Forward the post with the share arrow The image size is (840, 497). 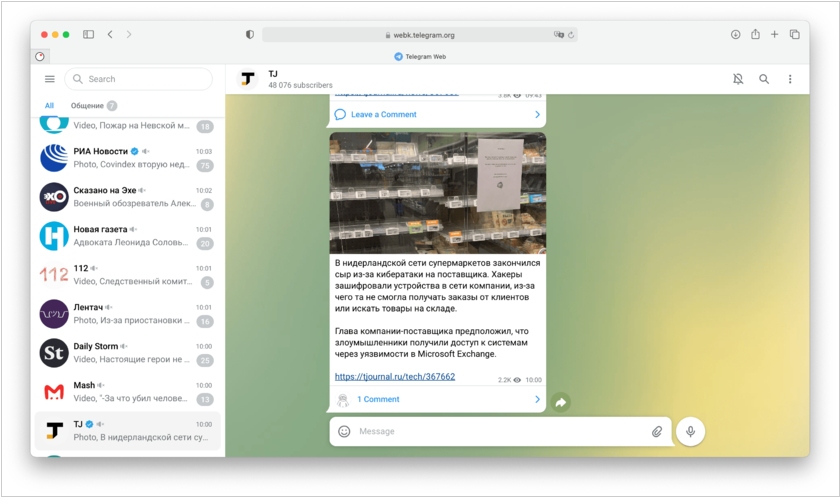[x=560, y=402]
